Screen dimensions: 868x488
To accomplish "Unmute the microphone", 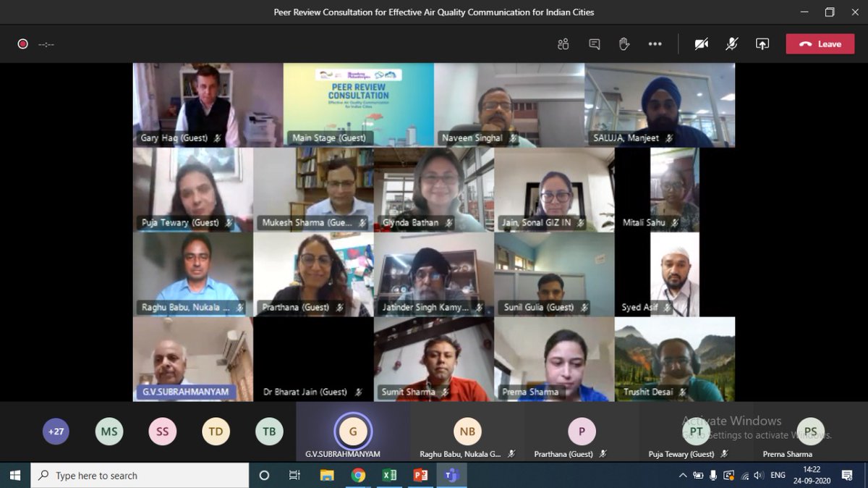I will click(732, 44).
